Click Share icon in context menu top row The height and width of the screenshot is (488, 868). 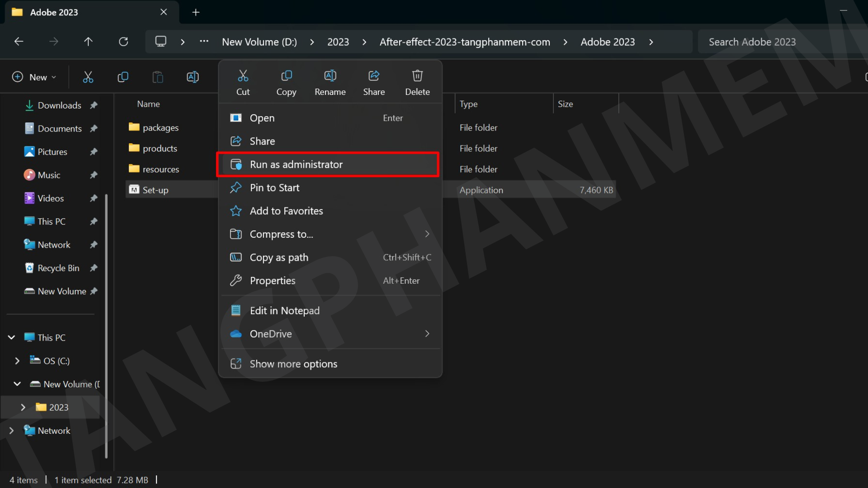click(x=374, y=76)
